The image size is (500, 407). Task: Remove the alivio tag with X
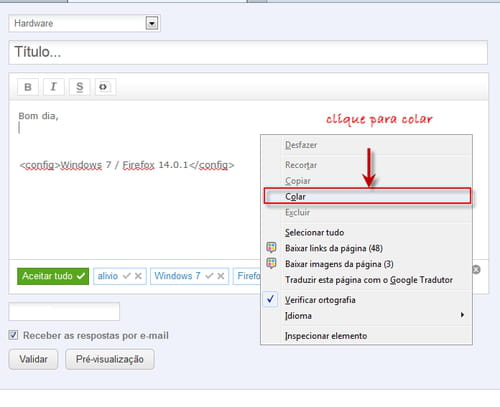tap(138, 276)
